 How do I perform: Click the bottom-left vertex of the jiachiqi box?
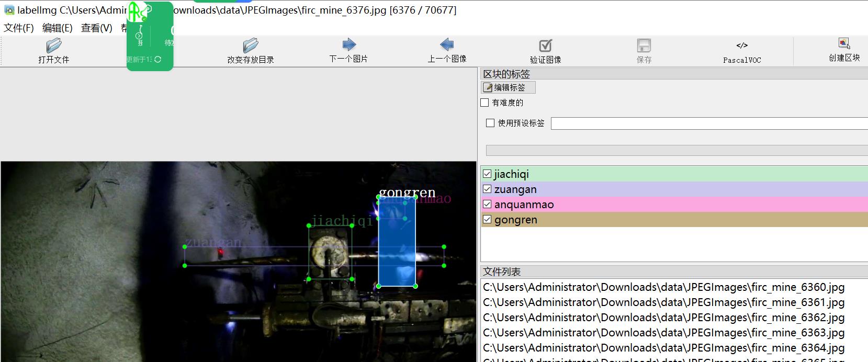tap(309, 279)
